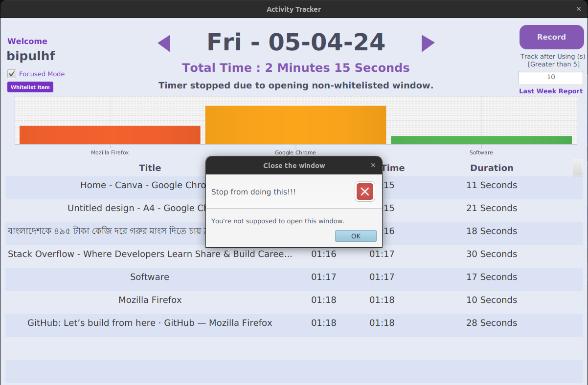Click the 28 Seconds duration cell

tap(492, 323)
